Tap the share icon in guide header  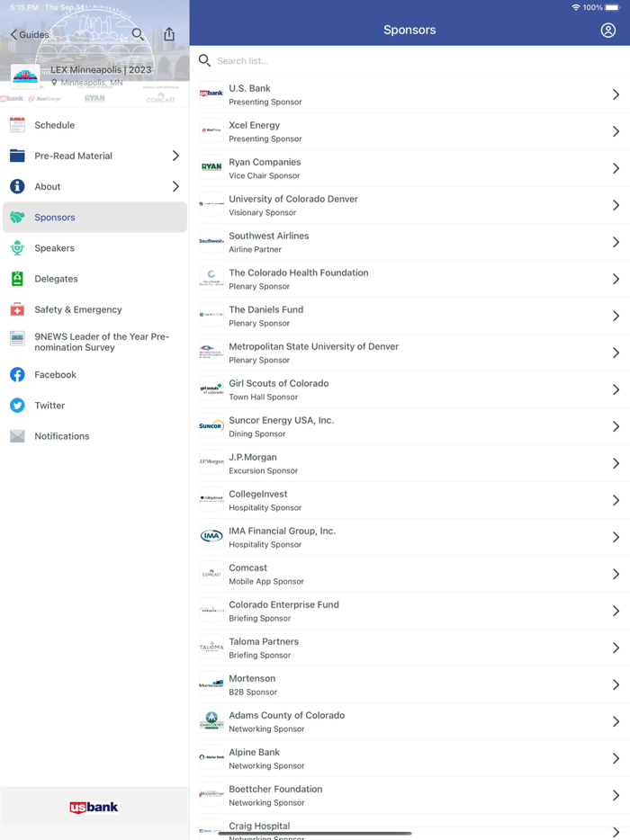pyautogui.click(x=169, y=34)
